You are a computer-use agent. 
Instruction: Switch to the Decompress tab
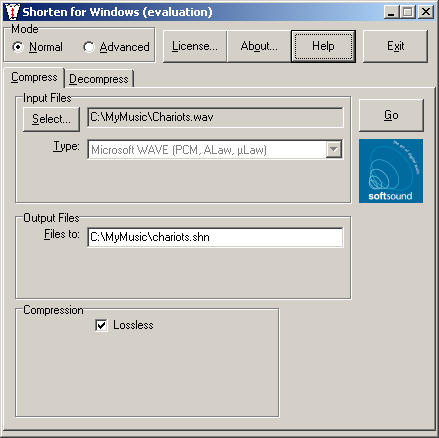99,79
